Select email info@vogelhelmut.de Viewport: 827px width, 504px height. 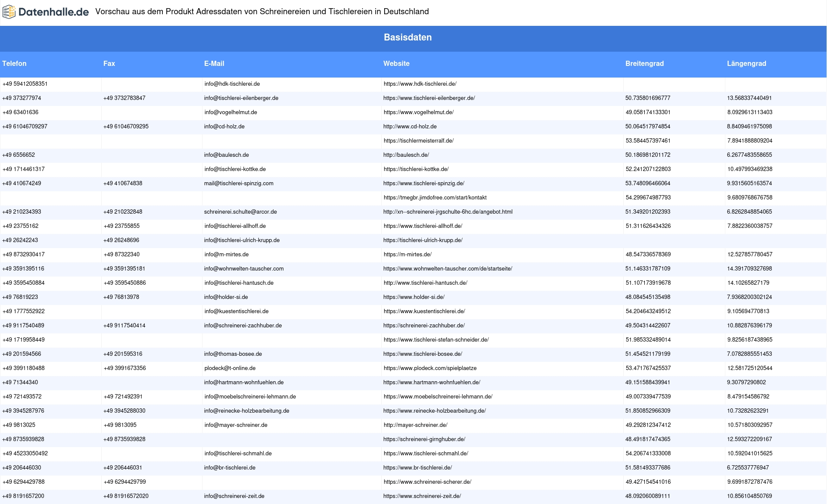(x=231, y=112)
